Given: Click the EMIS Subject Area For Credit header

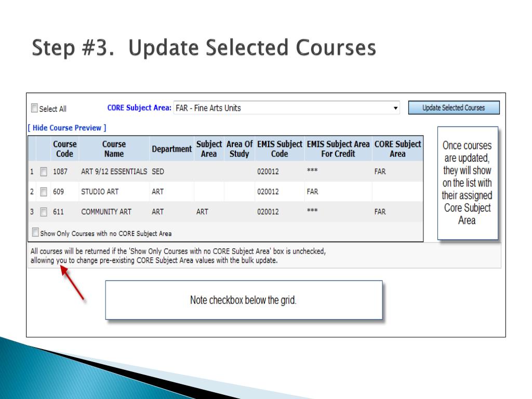Looking at the screenshot, I should click(338, 149).
